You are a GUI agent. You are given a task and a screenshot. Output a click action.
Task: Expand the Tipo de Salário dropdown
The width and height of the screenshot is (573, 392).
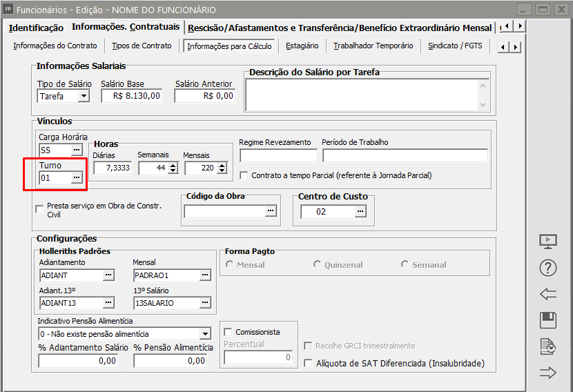tap(84, 97)
